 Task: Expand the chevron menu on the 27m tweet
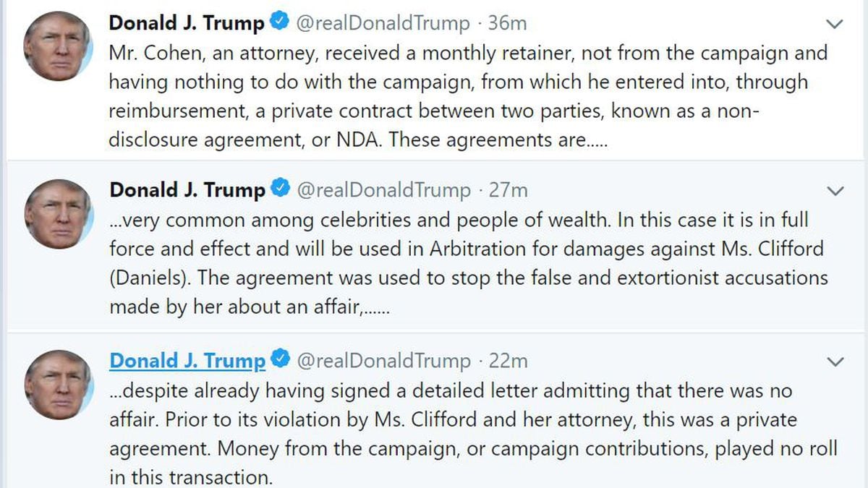pyautogui.click(x=835, y=192)
